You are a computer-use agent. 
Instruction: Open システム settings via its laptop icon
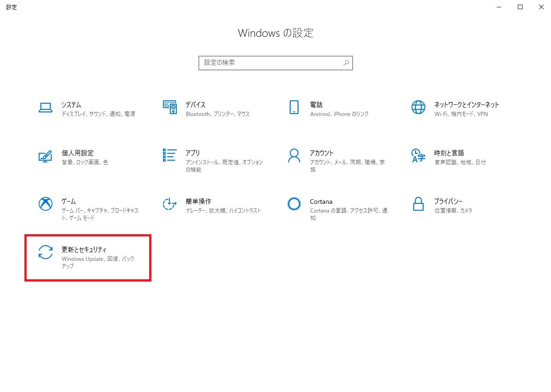tap(45, 107)
